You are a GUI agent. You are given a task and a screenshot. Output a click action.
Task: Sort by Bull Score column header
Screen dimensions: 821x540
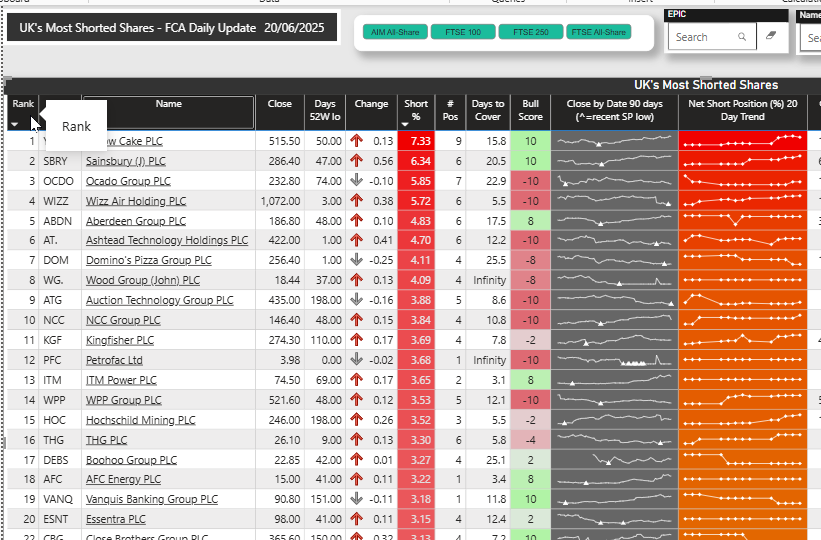[530, 110]
